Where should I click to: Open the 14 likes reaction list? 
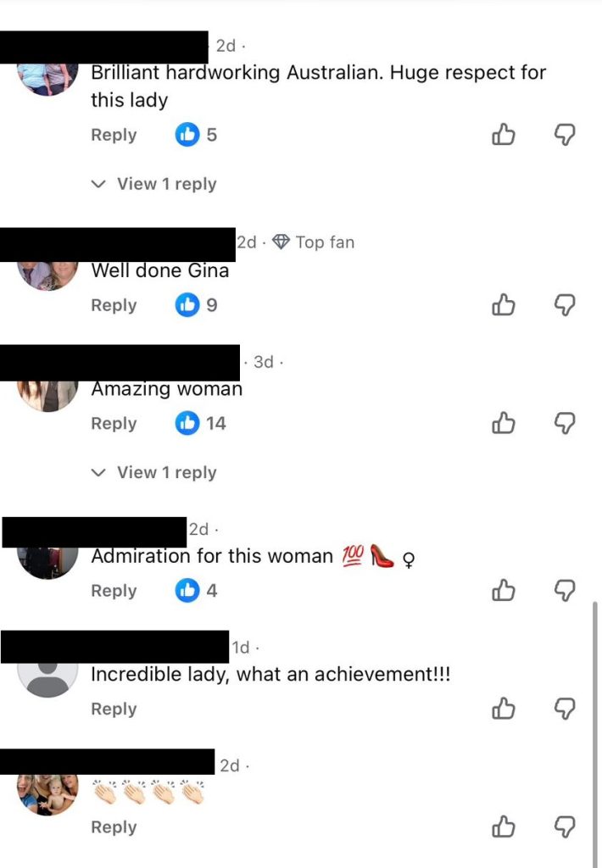coord(200,424)
